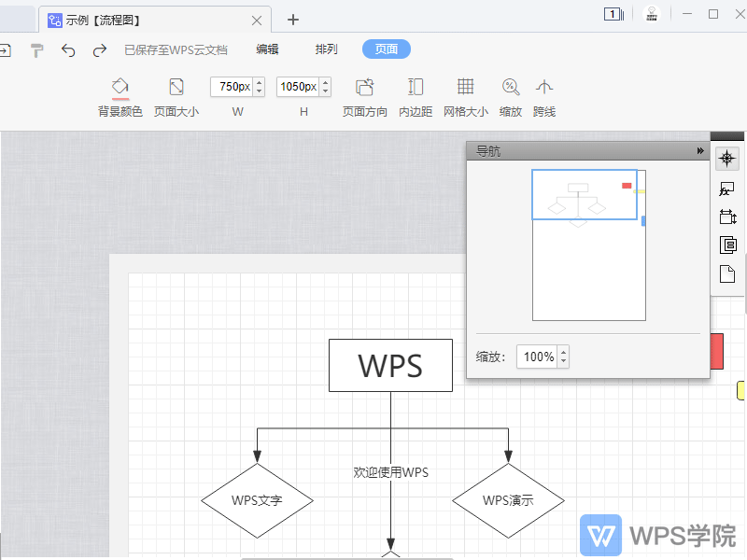Select the red rectangle shape at right edge

tap(717, 352)
